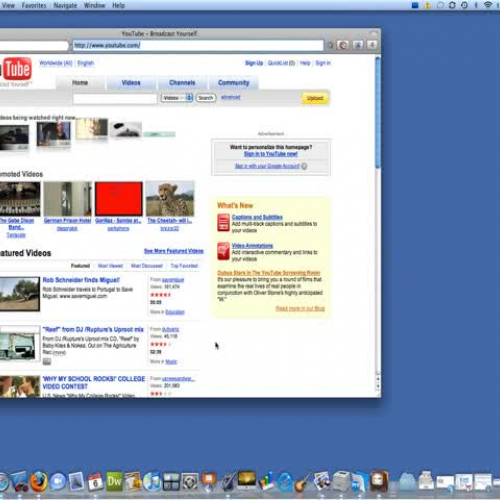The height and width of the screenshot is (500, 500).
Task: Click the advanced search link
Action: point(230,97)
